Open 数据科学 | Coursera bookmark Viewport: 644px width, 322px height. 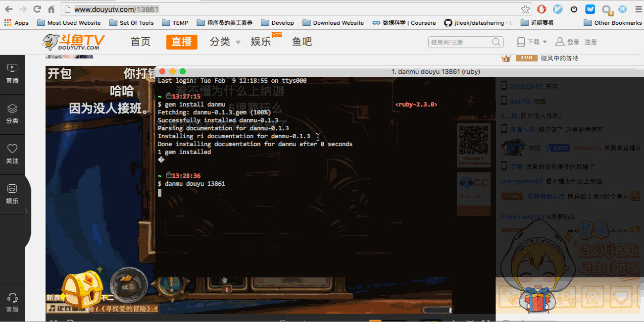pos(404,23)
